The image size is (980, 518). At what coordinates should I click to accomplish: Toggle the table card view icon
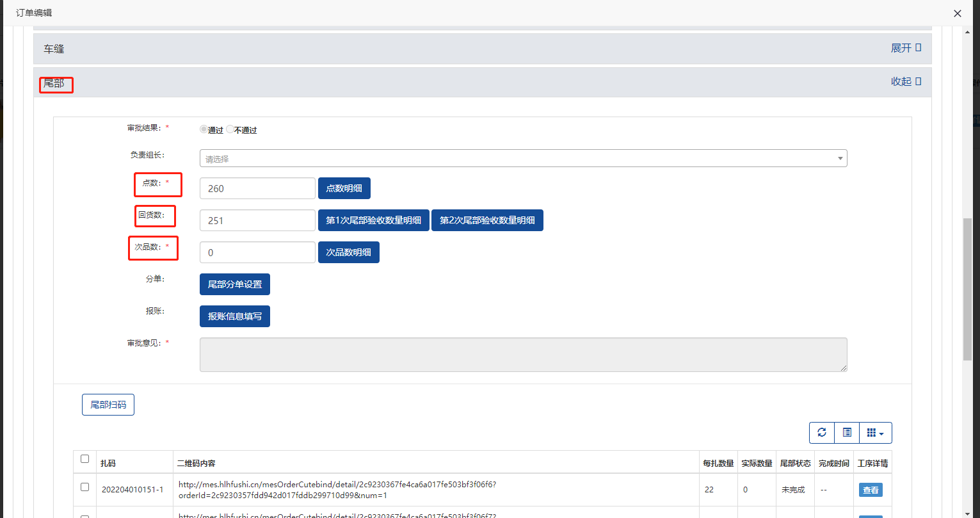pos(847,433)
